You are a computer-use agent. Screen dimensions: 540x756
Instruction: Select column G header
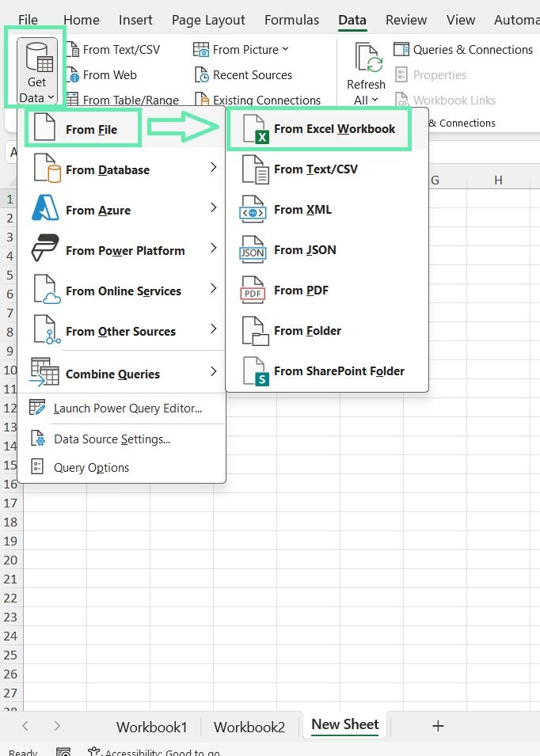coord(435,180)
